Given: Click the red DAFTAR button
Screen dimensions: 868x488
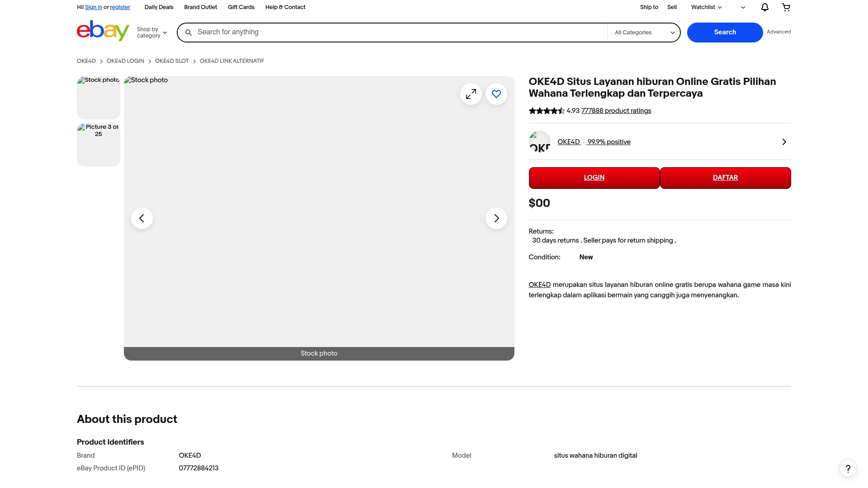Looking at the screenshot, I should 725,178.
